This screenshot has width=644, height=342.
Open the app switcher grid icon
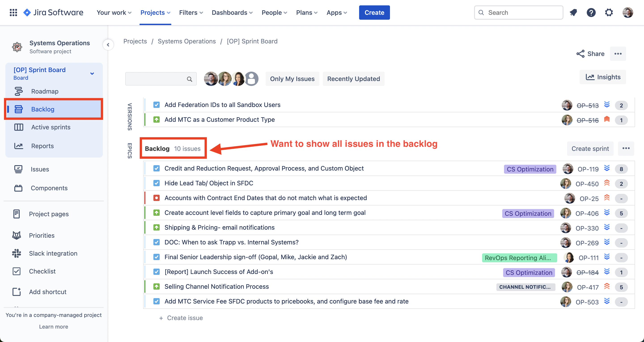tap(13, 13)
